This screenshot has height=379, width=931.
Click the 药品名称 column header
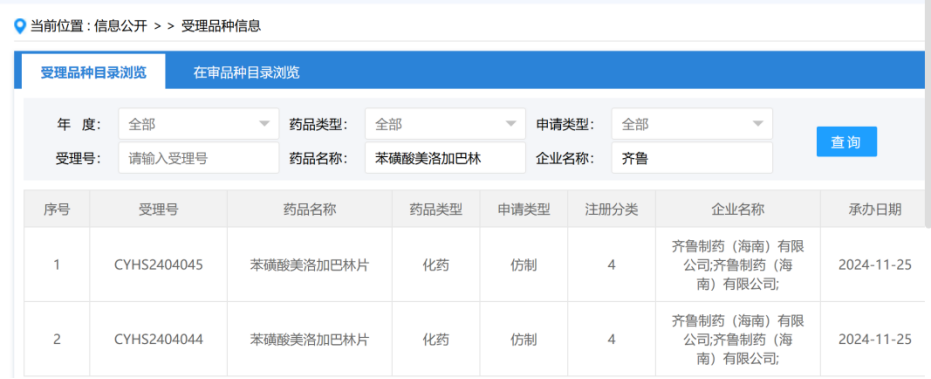coord(309,209)
